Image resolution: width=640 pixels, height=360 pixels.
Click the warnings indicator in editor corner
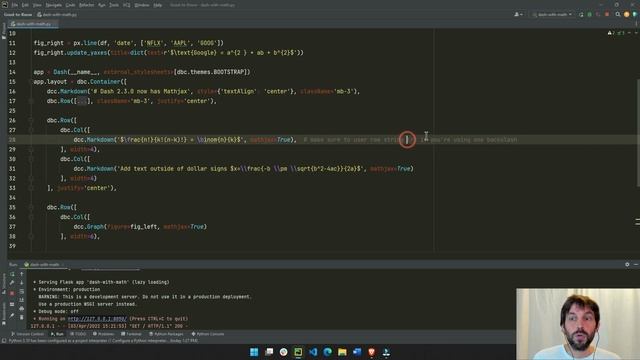pos(616,33)
